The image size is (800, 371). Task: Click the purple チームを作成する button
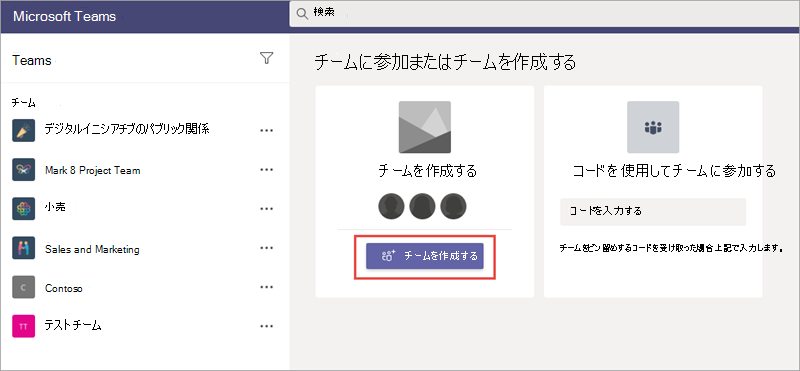424,256
